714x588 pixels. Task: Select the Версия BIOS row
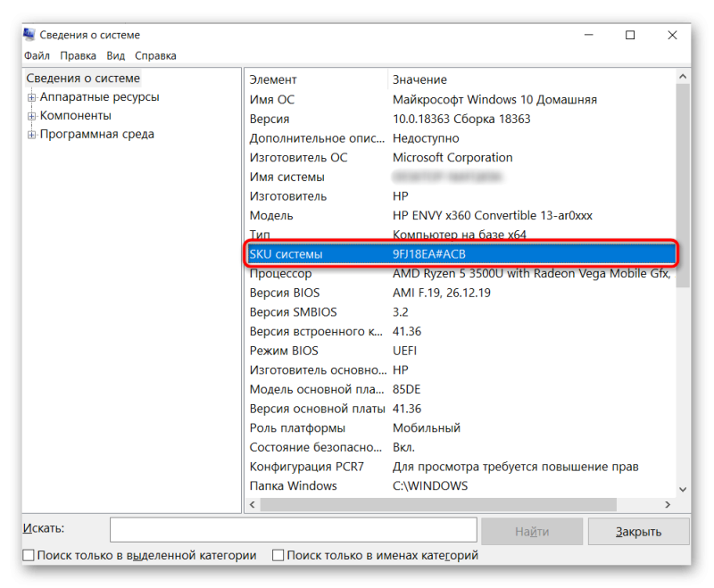[461, 293]
